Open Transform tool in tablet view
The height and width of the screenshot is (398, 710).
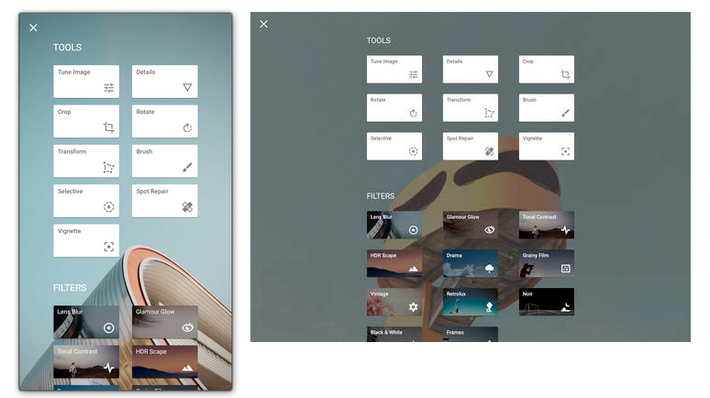(x=470, y=108)
